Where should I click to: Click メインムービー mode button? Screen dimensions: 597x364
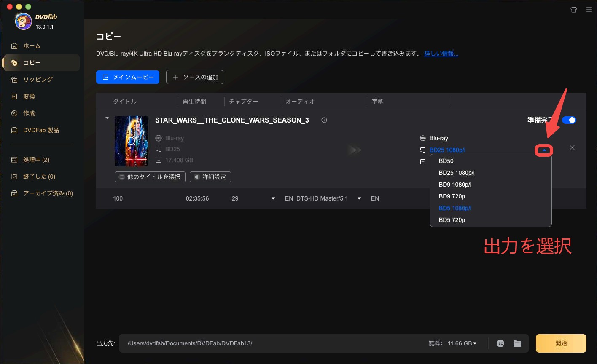click(128, 77)
